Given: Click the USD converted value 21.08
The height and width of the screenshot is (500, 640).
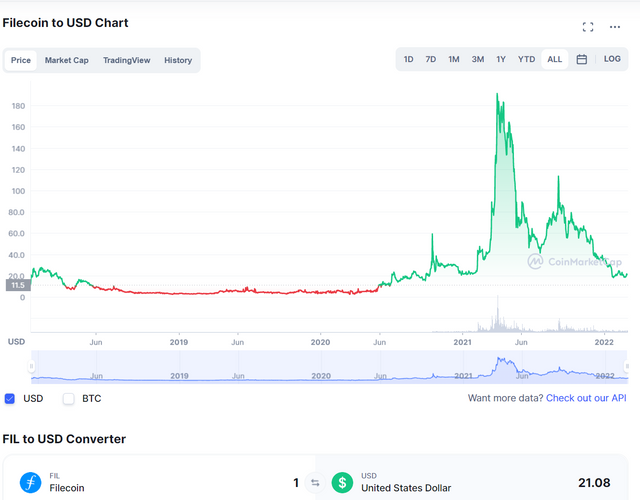Looking at the screenshot, I should click(594, 483).
